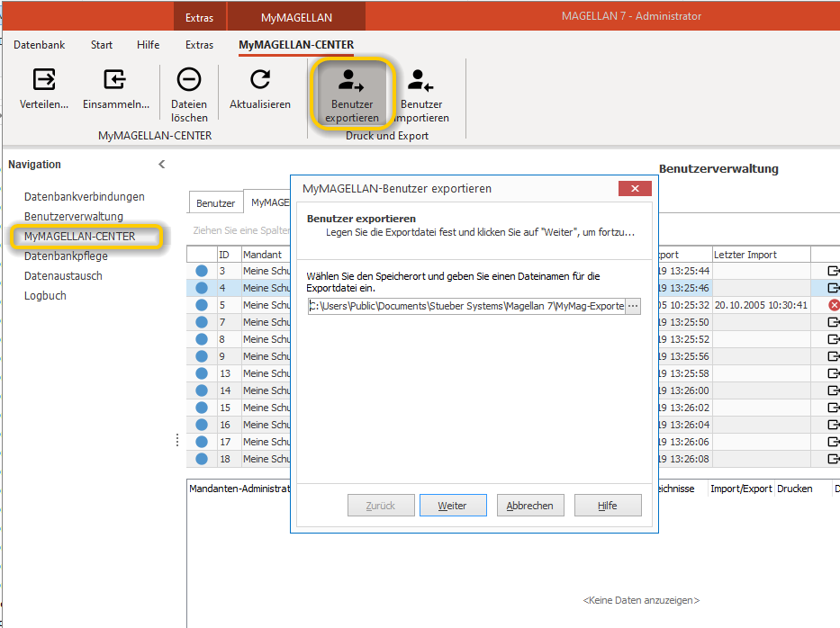Refresh using the Aktualisieren icon
The height and width of the screenshot is (628, 840).
[260, 79]
